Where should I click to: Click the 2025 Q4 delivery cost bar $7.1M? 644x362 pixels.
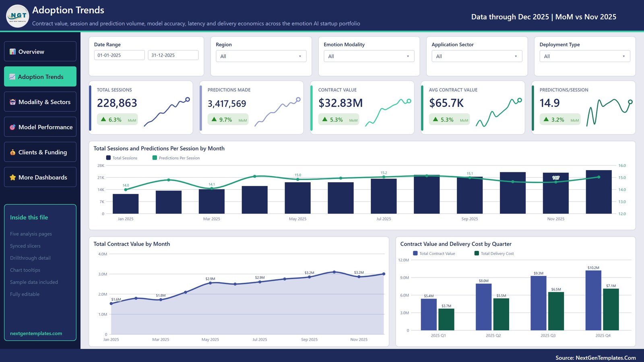click(611, 310)
